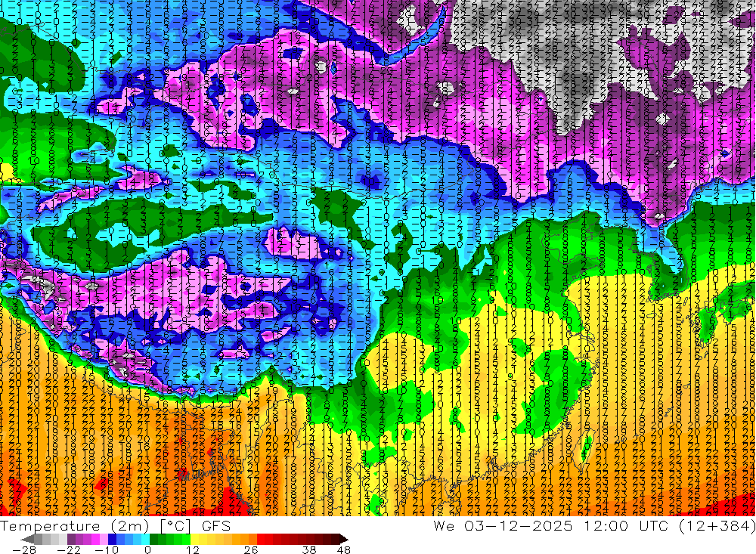Click the '-28' legend label

pos(24,550)
